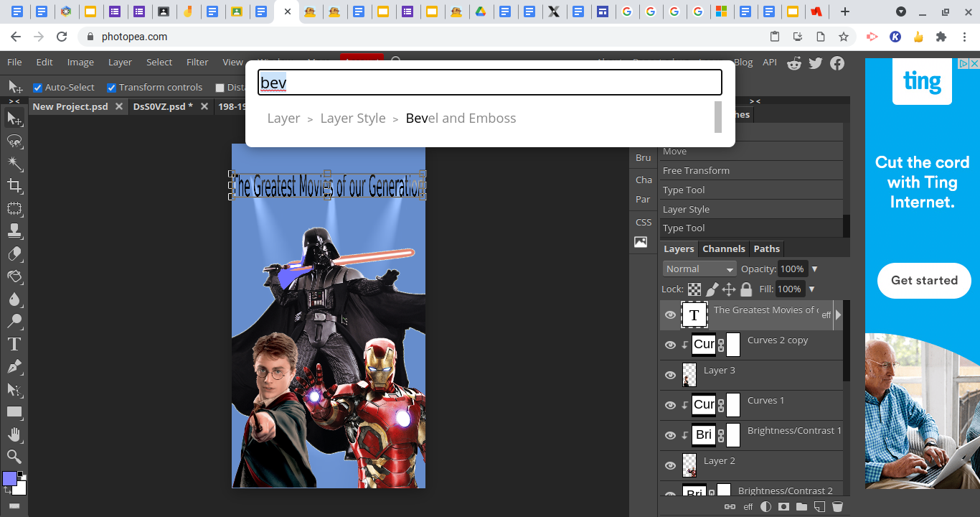The image size is (980, 517).
Task: Open Photopea Twitter page icon
Action: 816,63
